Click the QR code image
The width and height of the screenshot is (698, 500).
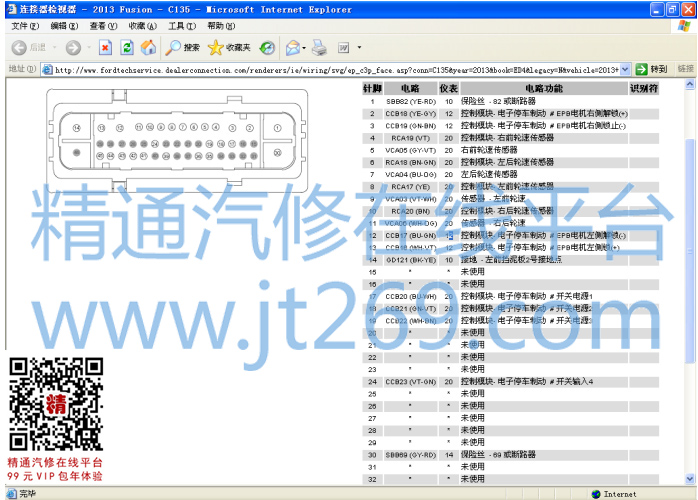tap(56, 404)
